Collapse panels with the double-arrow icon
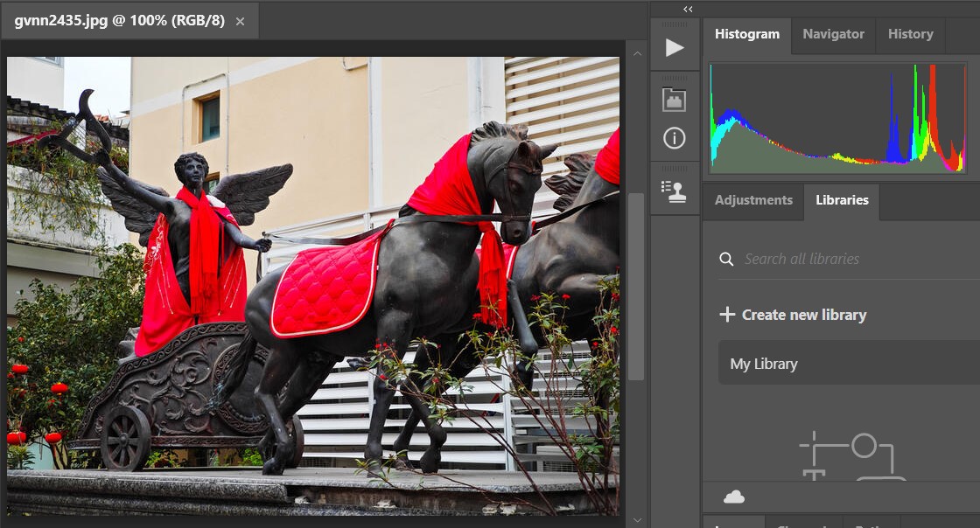980x528 pixels. 688,9
